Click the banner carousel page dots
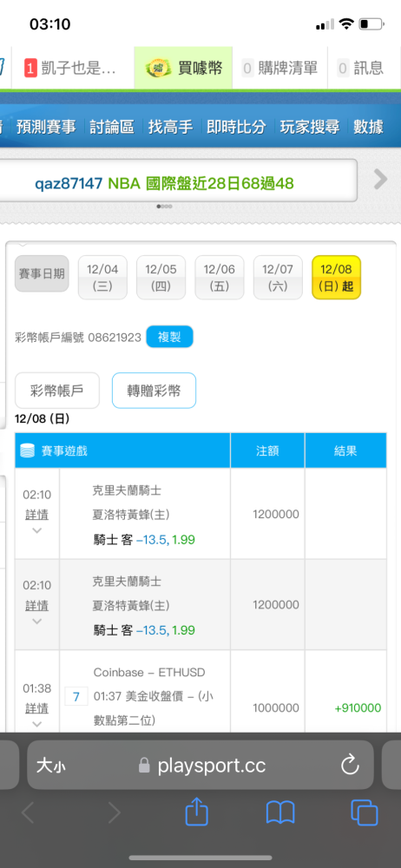401x868 pixels. point(165,206)
